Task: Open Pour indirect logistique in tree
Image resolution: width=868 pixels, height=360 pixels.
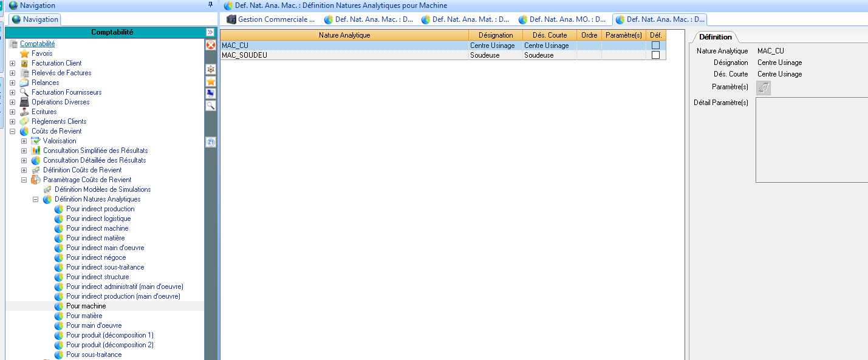Action: [x=98, y=219]
